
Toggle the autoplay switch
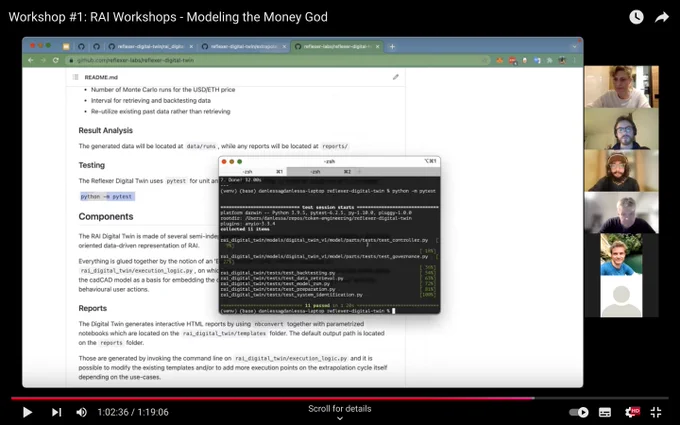point(579,412)
